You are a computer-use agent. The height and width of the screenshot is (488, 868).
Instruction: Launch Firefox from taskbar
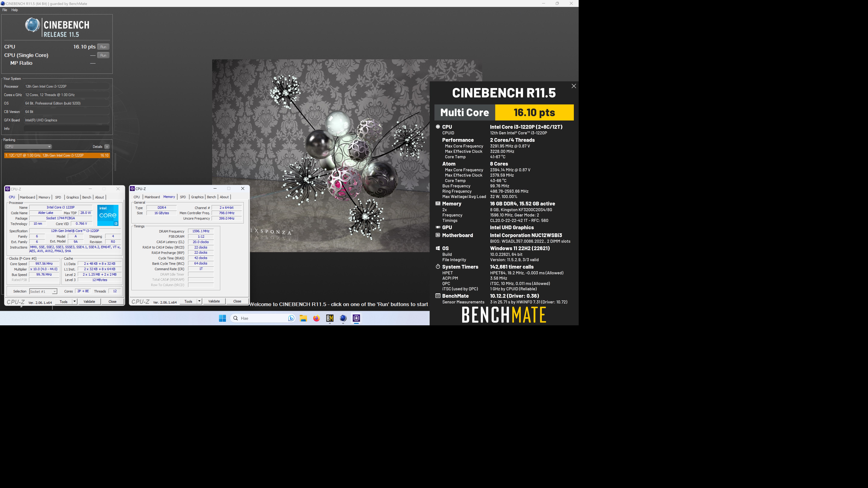tap(316, 318)
